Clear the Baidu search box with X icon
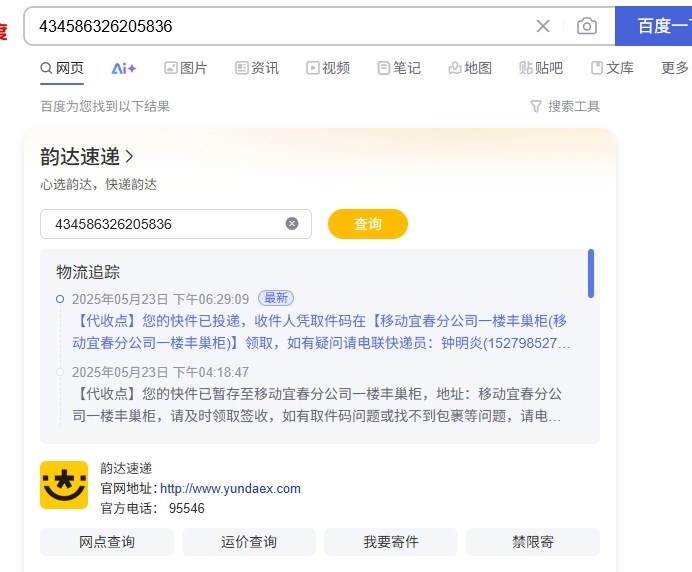Screen dimensions: 692x572 pos(543,26)
